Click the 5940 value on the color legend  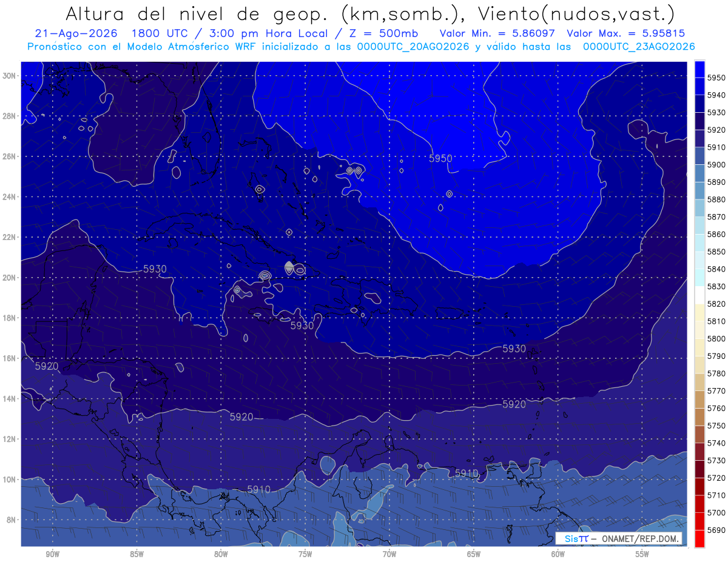point(716,95)
